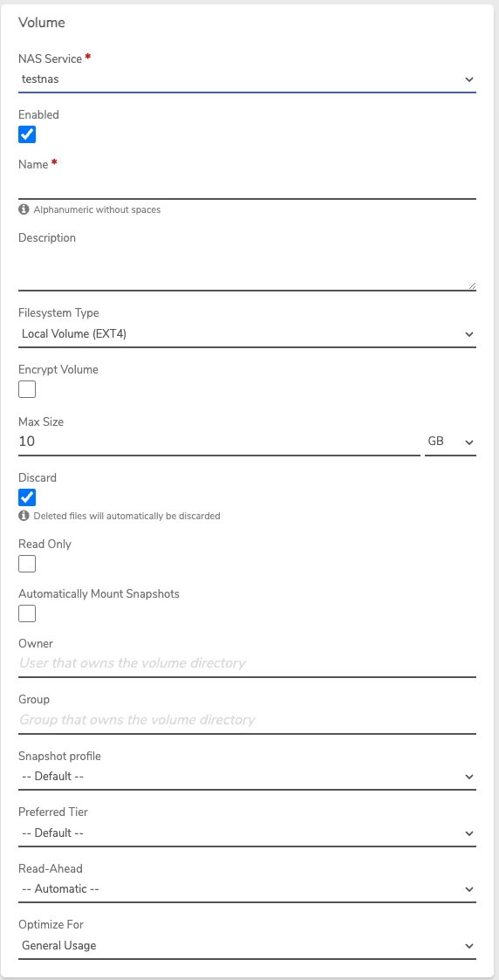499x980 pixels.
Task: Grab the Description textarea resize handle
Action: [472, 285]
